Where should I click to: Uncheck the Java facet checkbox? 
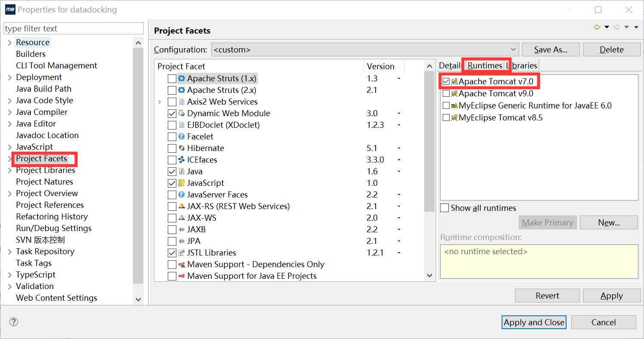click(x=172, y=172)
